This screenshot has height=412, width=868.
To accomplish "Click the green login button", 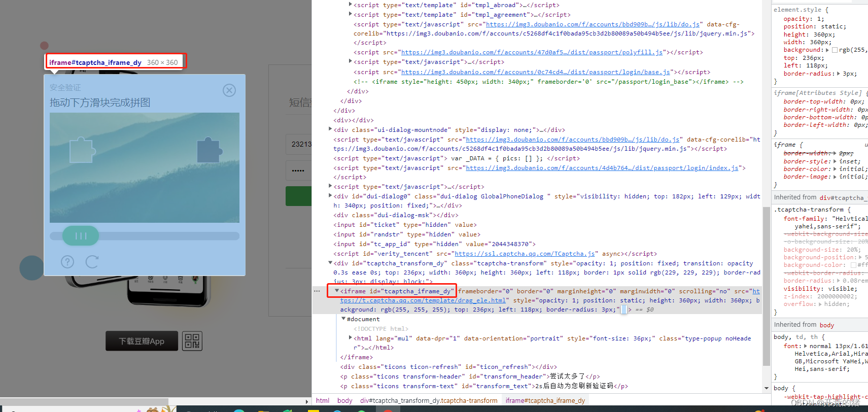I will [299, 196].
